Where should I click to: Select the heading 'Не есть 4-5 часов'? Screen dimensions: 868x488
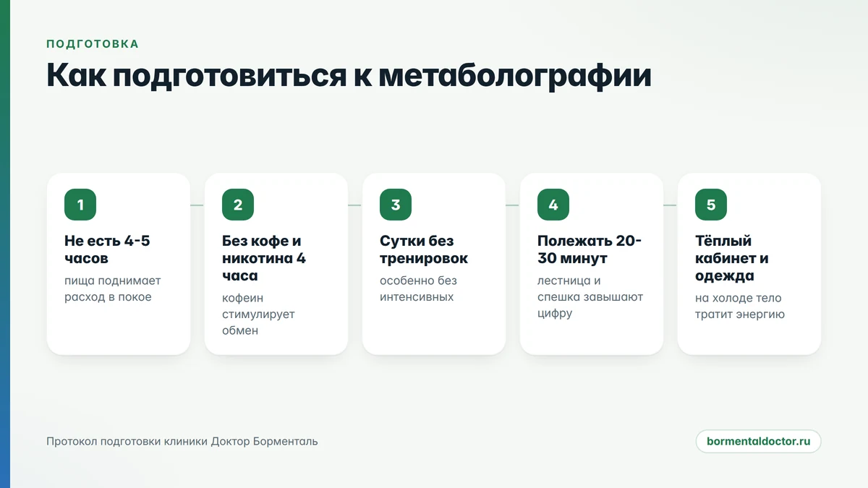(x=107, y=249)
